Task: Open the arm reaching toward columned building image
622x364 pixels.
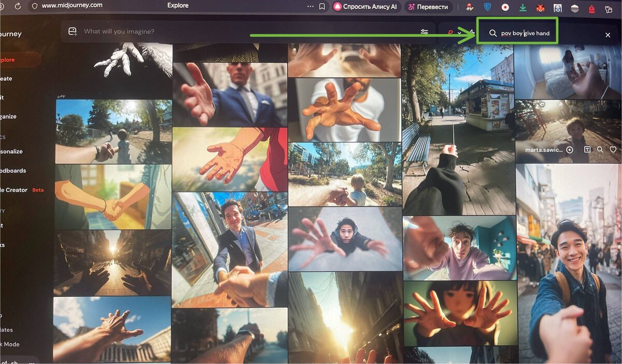Action: (112, 330)
